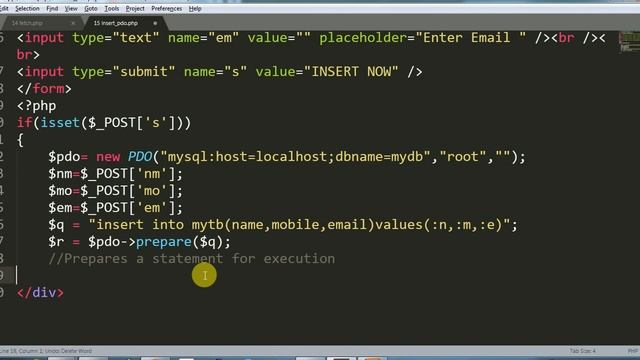Click the insert into mytb query string

(x=299, y=225)
